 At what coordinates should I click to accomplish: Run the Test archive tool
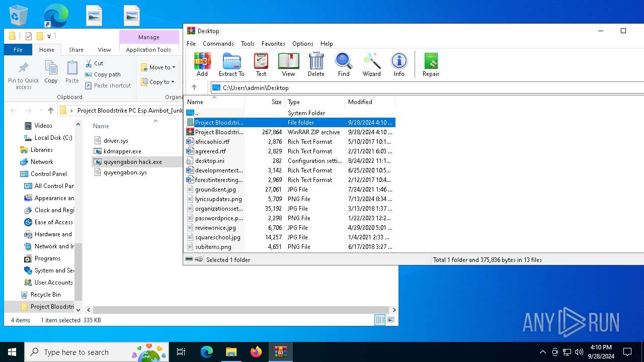click(x=261, y=65)
